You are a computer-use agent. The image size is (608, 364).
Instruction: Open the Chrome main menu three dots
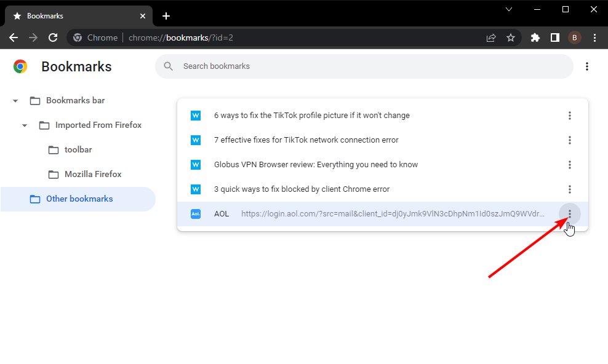pos(594,38)
